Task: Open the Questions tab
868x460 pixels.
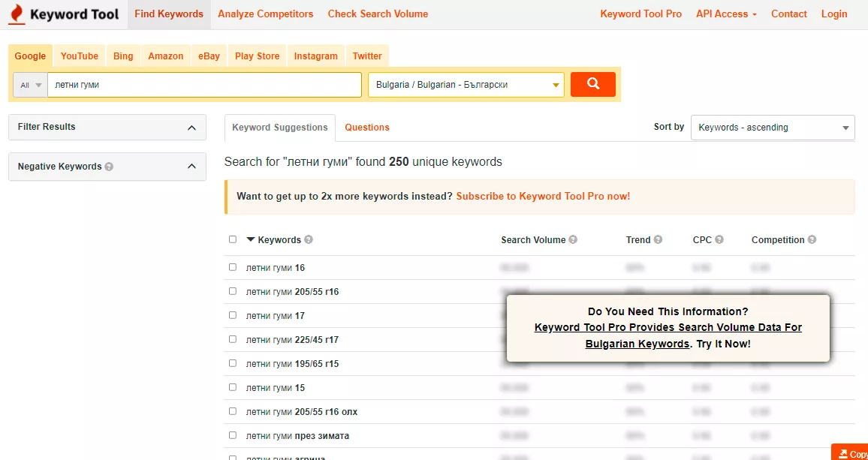Action: point(367,128)
